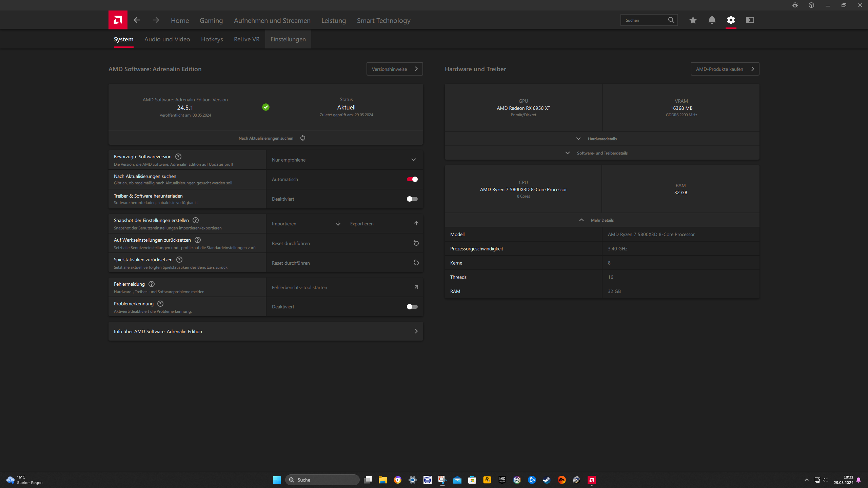Collapse the Mehr Details section

(602, 220)
